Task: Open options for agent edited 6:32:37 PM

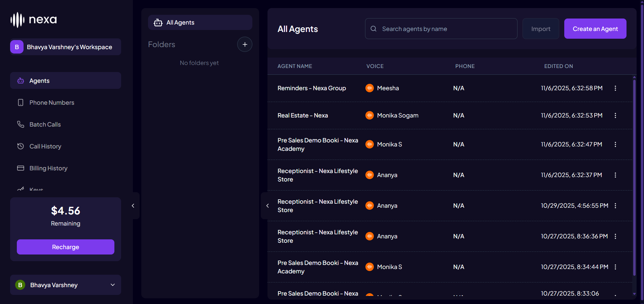Action: pos(615,175)
